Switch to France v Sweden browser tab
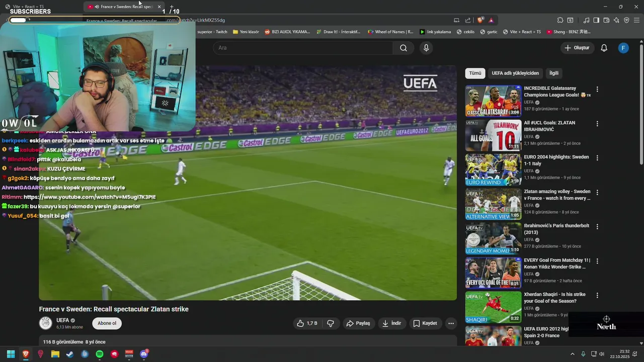The height and width of the screenshot is (362, 644). [124, 7]
